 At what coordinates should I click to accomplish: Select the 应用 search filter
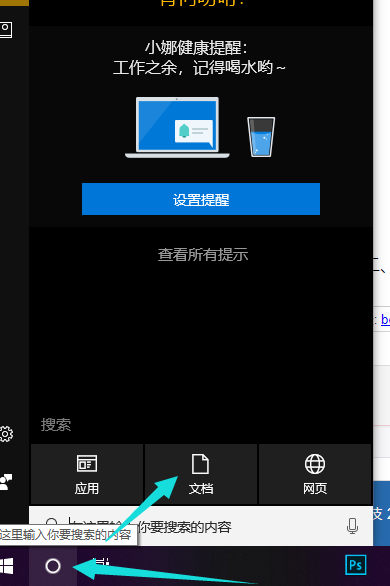click(x=87, y=474)
